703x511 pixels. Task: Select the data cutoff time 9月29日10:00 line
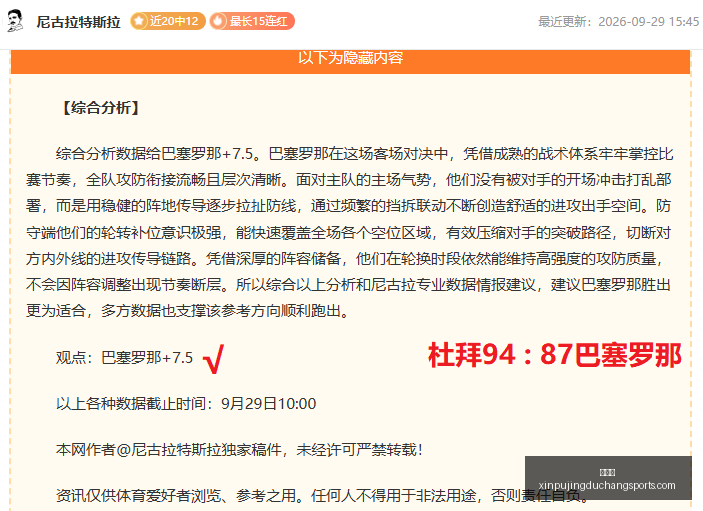[186, 404]
